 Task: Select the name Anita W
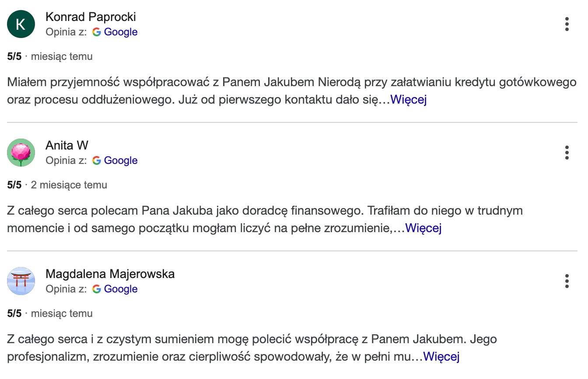click(x=67, y=146)
